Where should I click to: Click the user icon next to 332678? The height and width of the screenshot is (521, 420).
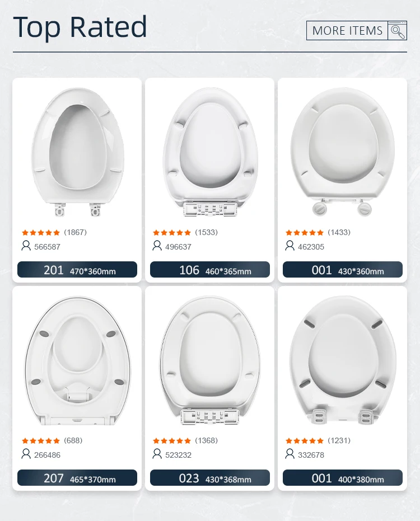pyautogui.click(x=290, y=454)
